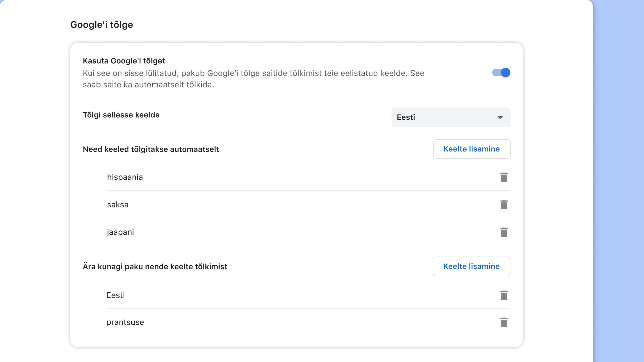Screen dimensions: 644x362
Task: Click the Ära kunagi paku nende keelte tõlkimist heading
Action: pyautogui.click(x=155, y=267)
